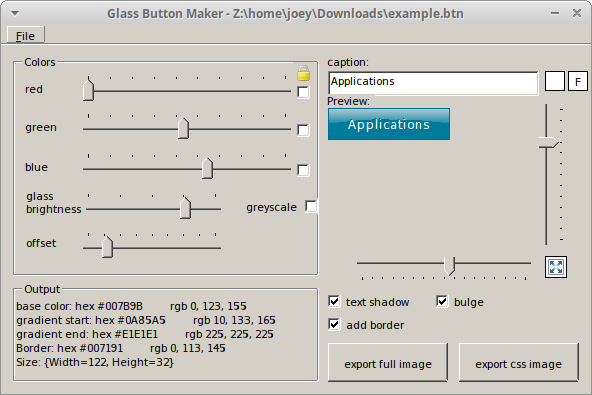Screen dimensions: 592x395
Task: Enable the greyscale checkbox
Action: point(311,207)
